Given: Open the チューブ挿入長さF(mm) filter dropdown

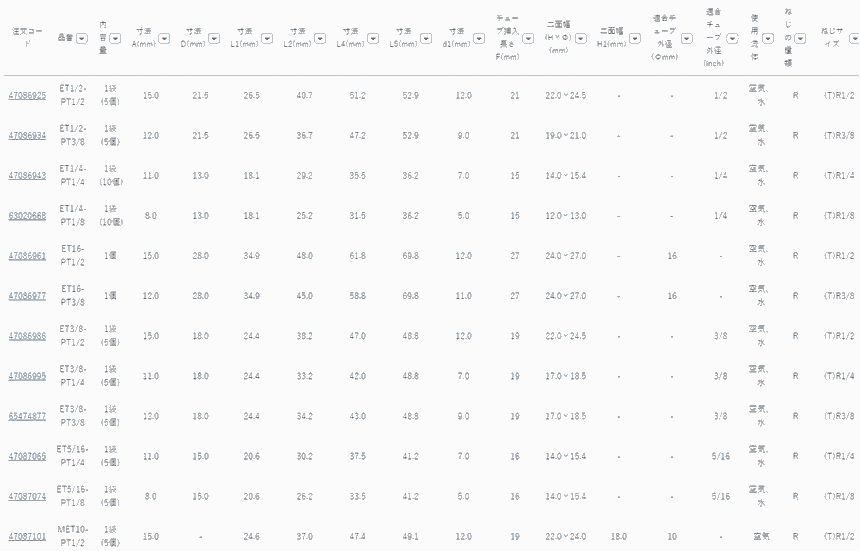Looking at the screenshot, I should (529, 38).
